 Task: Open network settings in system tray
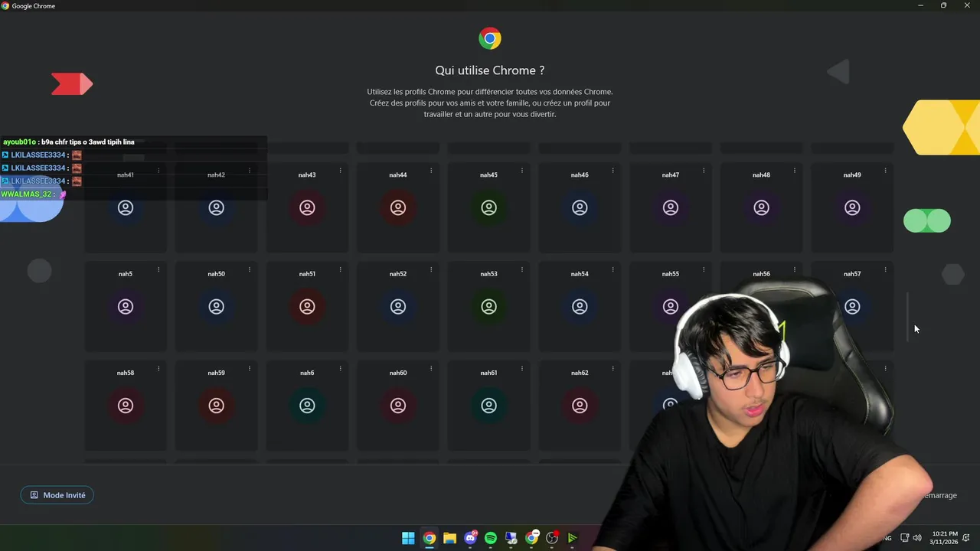904,538
